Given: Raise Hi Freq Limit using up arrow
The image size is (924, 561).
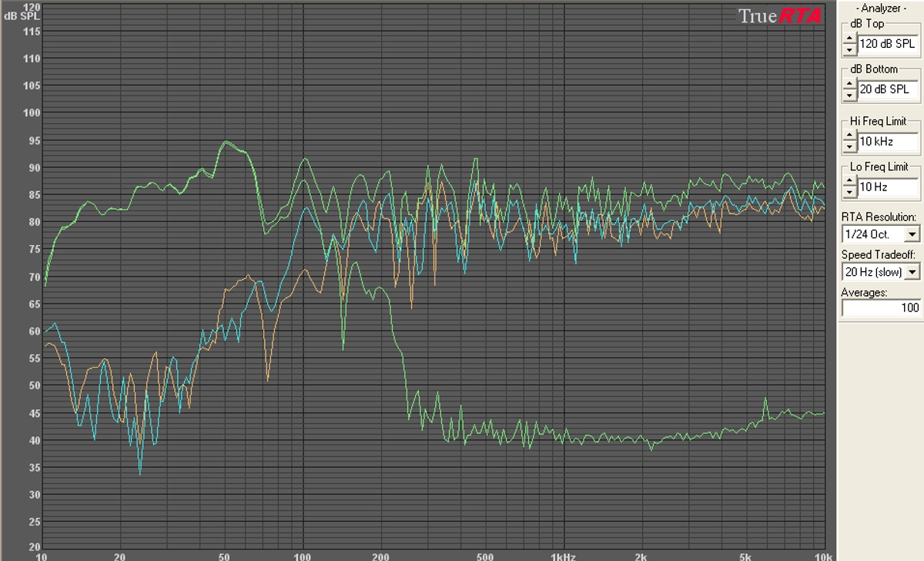Looking at the screenshot, I should tap(849, 137).
